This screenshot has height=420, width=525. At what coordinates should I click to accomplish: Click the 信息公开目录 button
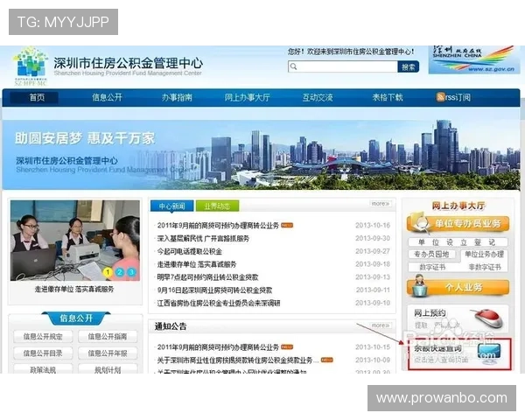click(x=43, y=353)
